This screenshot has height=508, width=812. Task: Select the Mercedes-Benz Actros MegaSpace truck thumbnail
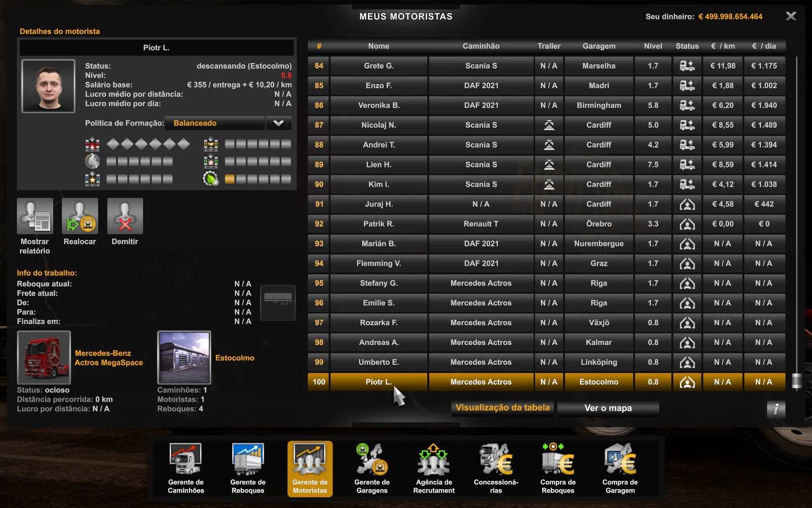coord(44,358)
